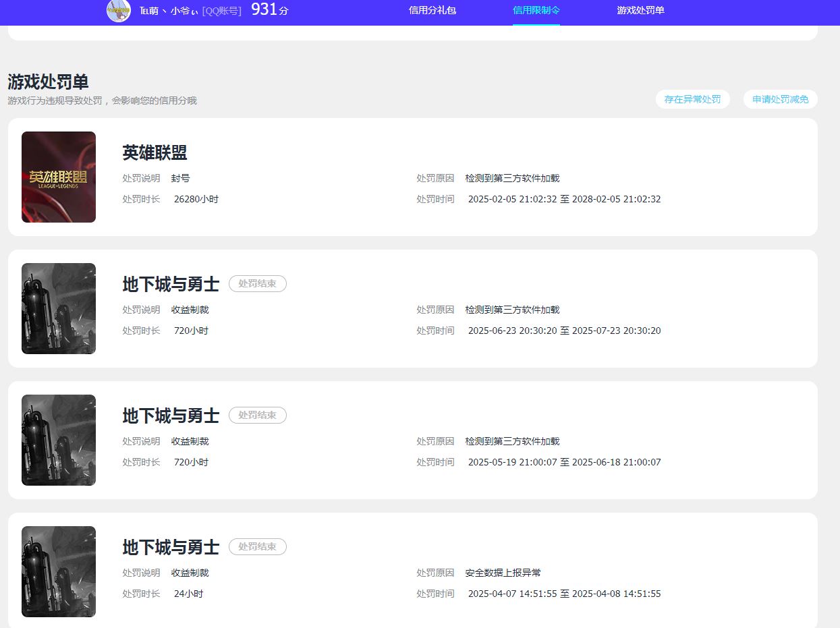Click the 存在异常处罚 button
This screenshot has height=628, width=840.
[x=692, y=99]
